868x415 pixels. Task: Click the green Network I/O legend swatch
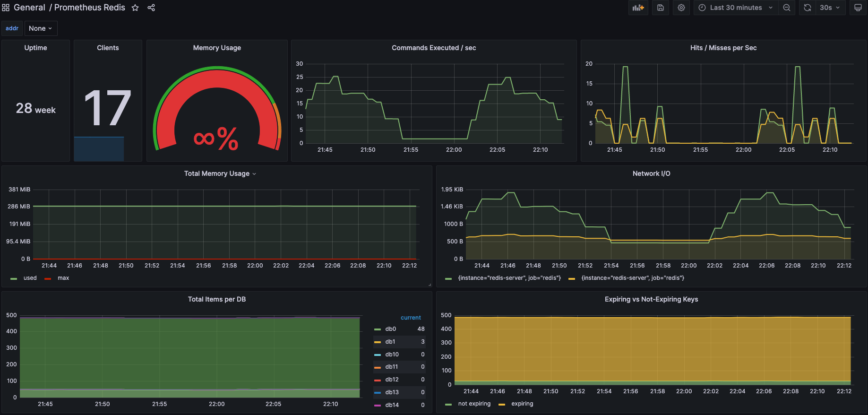point(448,278)
